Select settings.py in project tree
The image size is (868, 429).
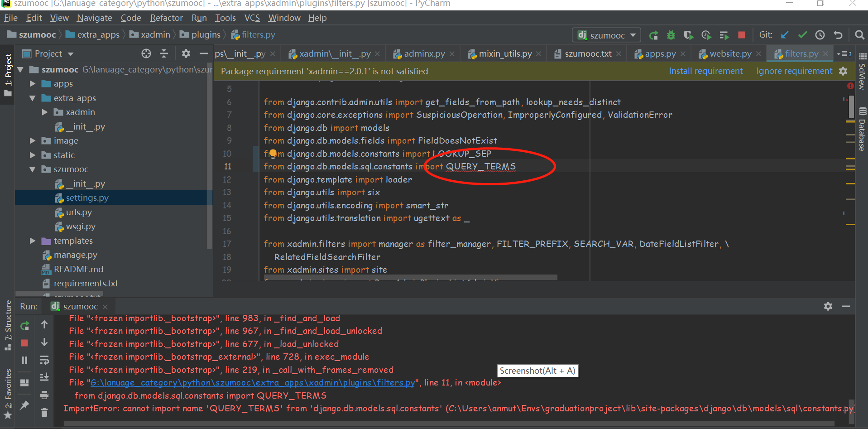[87, 198]
